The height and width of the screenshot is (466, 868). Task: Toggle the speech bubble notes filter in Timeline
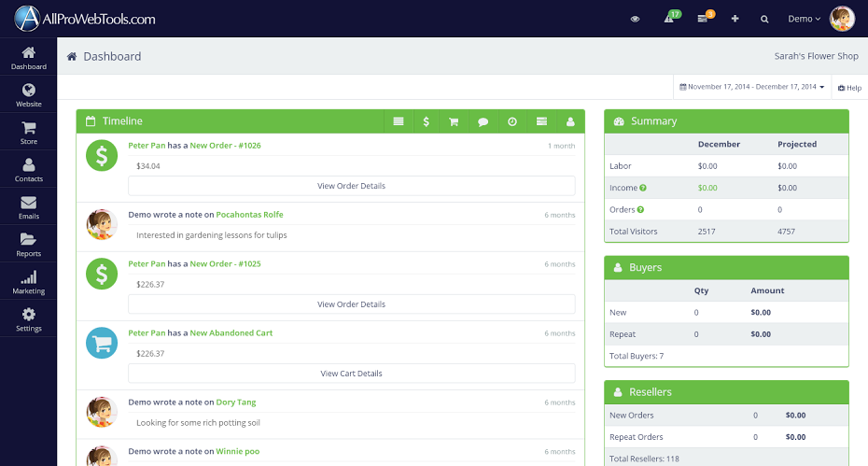coord(483,121)
